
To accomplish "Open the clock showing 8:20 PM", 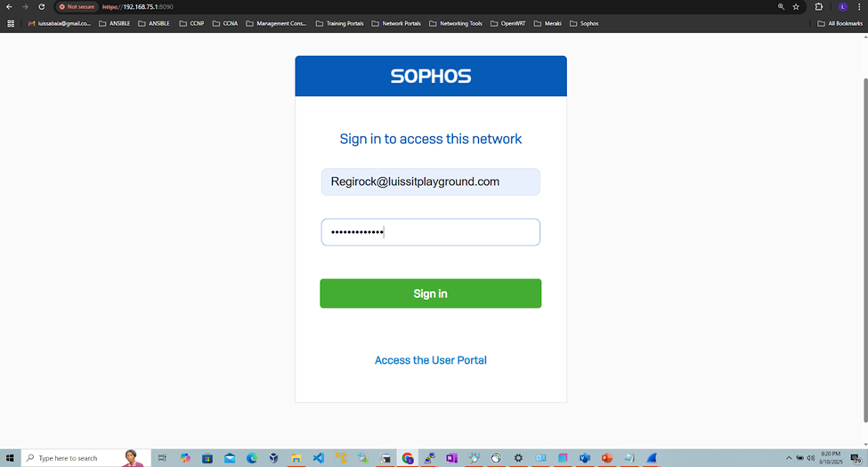I will click(x=831, y=457).
